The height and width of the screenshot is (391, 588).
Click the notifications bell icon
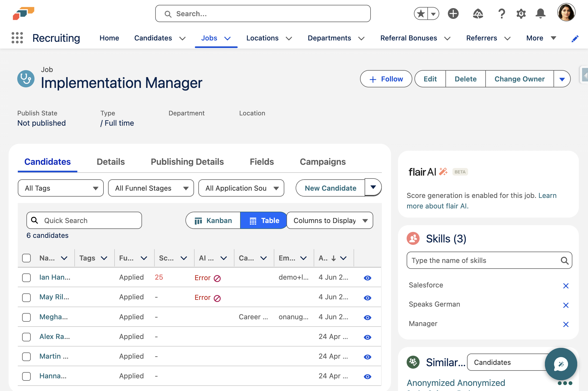(540, 13)
